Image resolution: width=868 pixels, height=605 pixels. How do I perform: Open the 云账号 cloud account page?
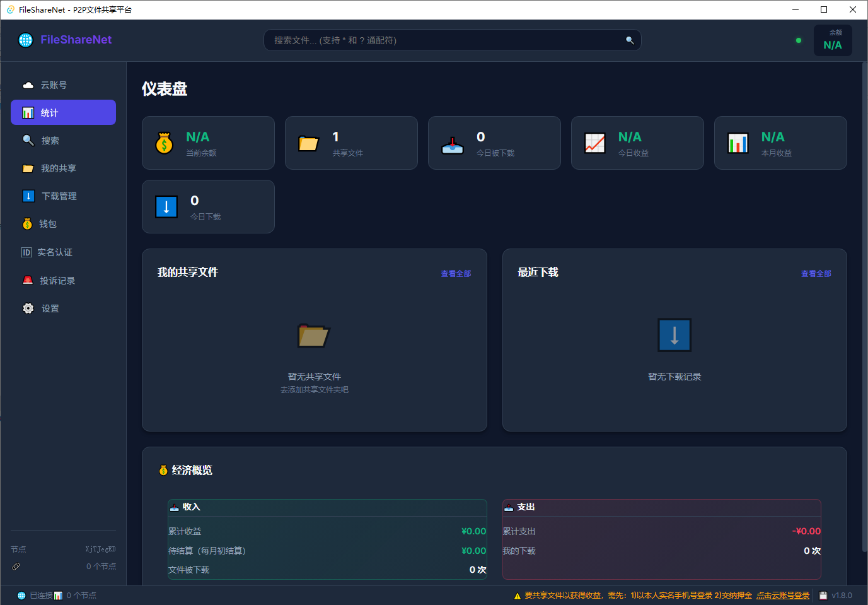[63, 85]
